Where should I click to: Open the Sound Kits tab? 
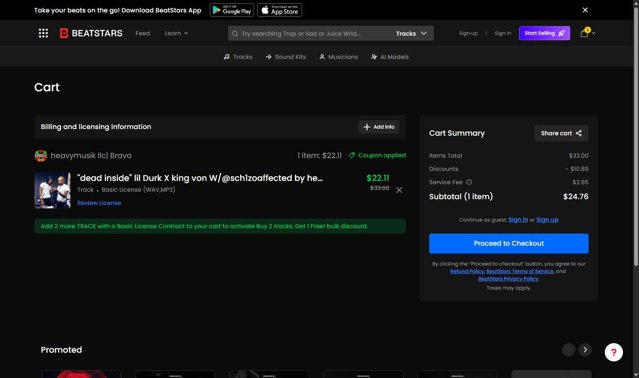coord(286,57)
